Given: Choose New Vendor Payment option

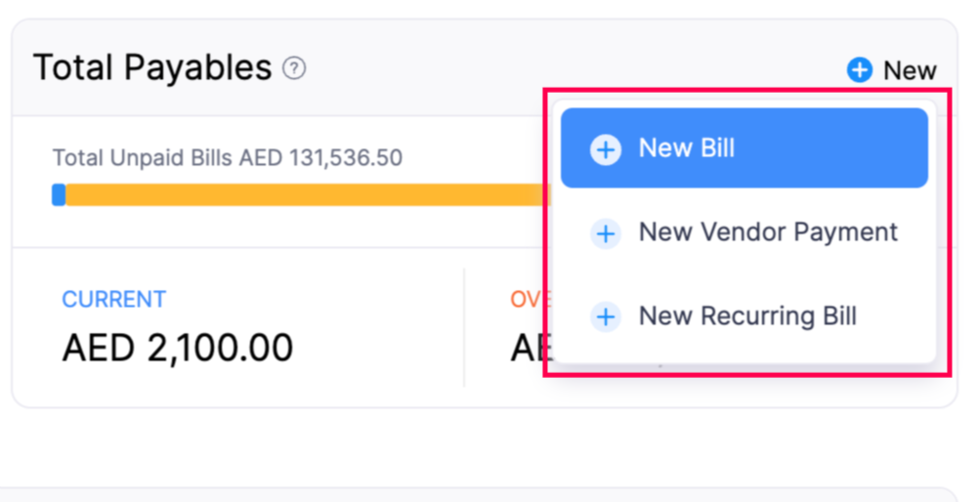Looking at the screenshot, I should (767, 232).
